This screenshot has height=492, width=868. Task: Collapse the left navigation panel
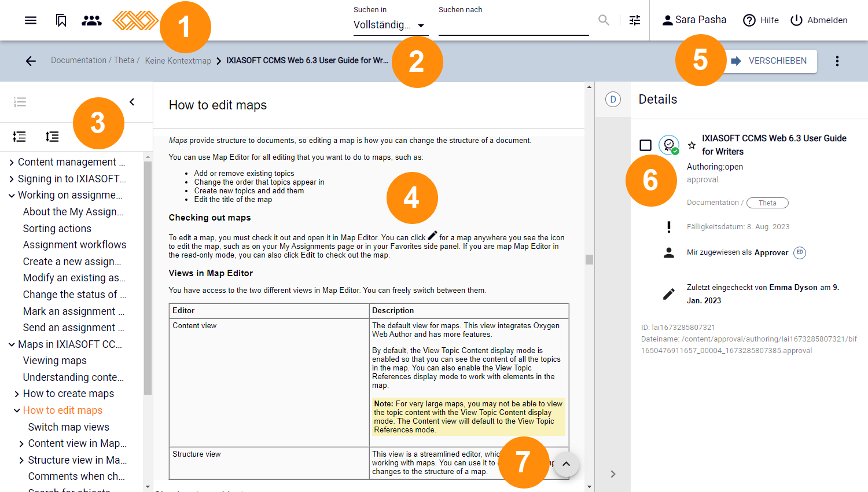(x=132, y=102)
